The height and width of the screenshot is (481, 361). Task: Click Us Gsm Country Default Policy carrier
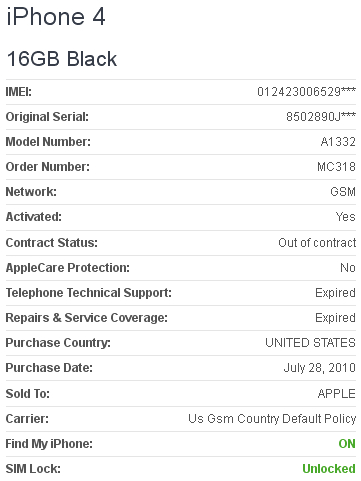[272, 419]
